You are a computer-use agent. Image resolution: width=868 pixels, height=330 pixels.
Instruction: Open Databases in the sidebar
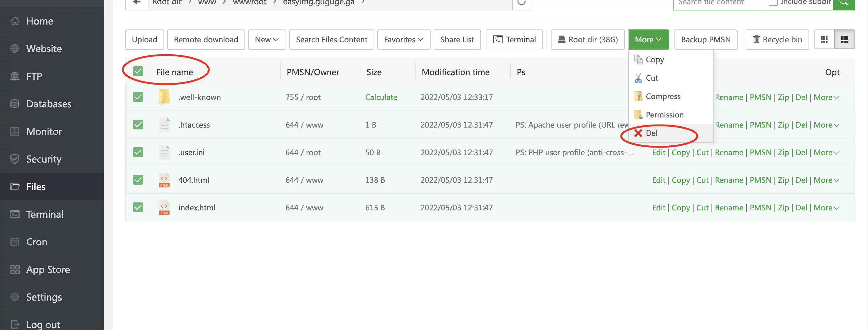pyautogui.click(x=49, y=104)
